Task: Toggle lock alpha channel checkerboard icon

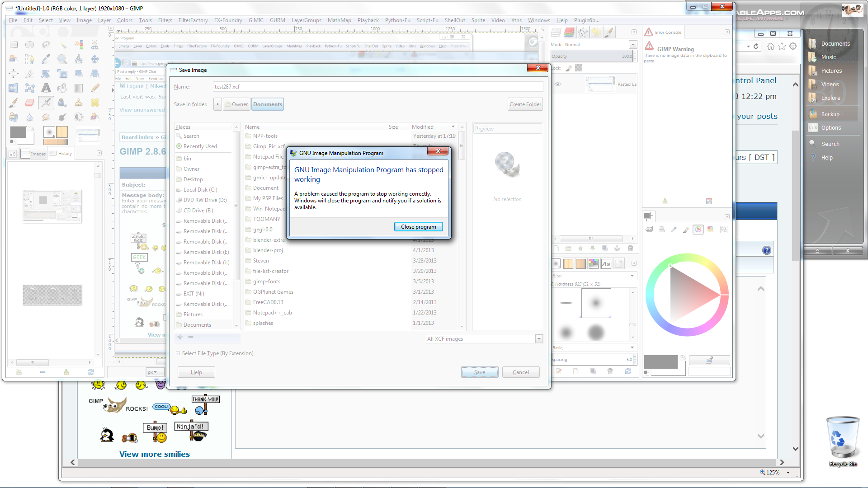Action: tap(579, 68)
